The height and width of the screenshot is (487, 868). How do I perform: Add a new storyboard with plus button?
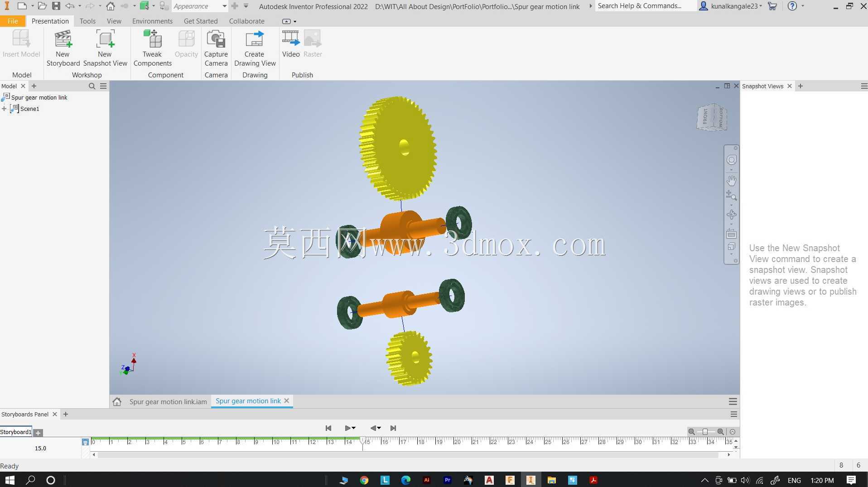tap(38, 433)
